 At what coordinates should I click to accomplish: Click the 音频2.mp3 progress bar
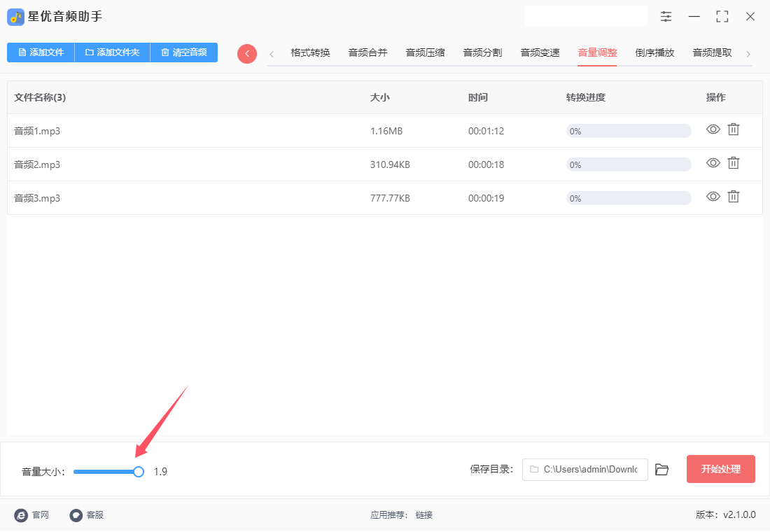(629, 164)
